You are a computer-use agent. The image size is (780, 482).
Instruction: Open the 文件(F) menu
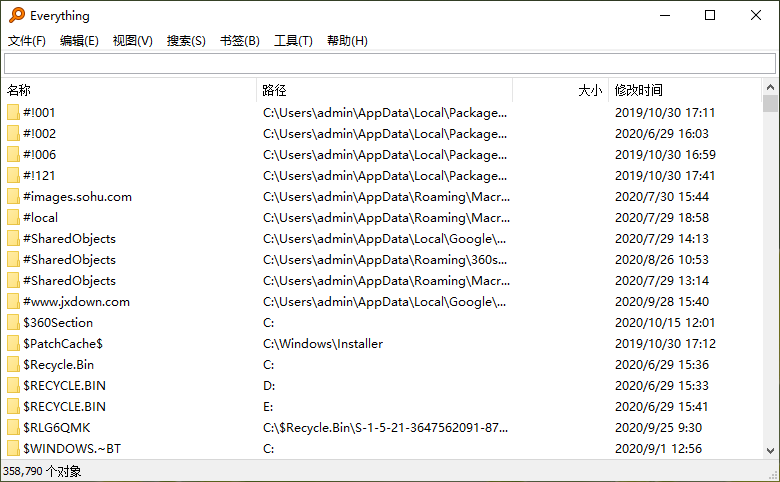click(27, 41)
